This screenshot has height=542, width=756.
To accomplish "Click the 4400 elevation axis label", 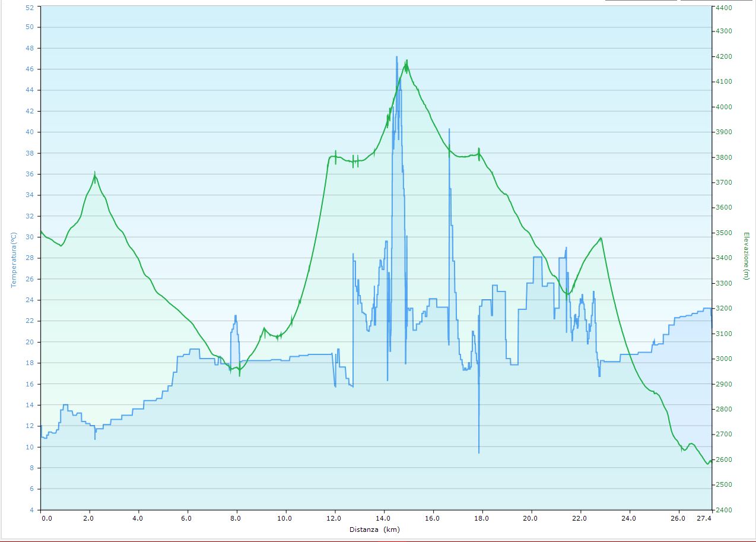I will (x=723, y=8).
